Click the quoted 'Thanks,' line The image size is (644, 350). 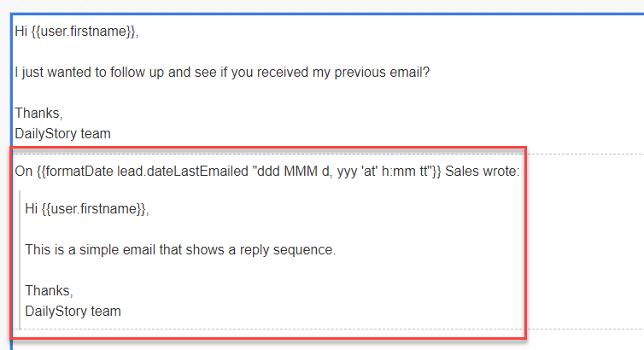pyautogui.click(x=49, y=291)
